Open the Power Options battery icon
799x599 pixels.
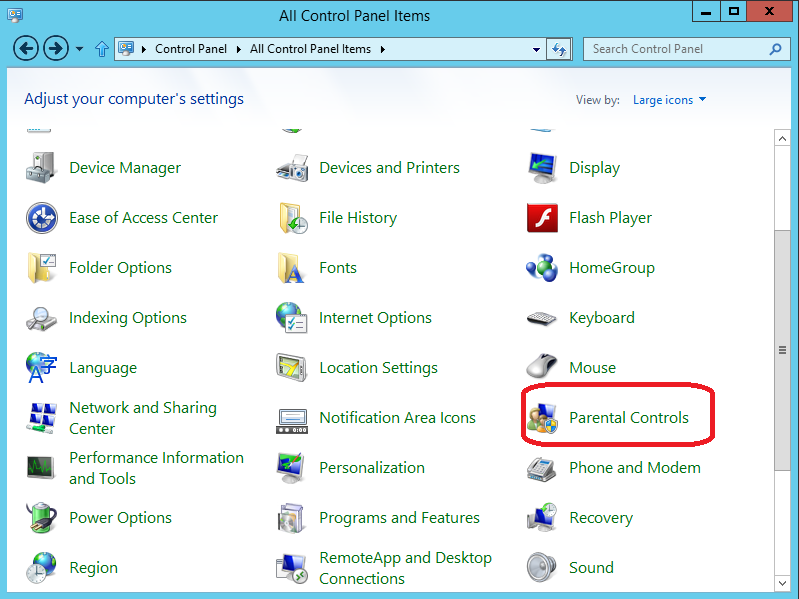tap(41, 518)
